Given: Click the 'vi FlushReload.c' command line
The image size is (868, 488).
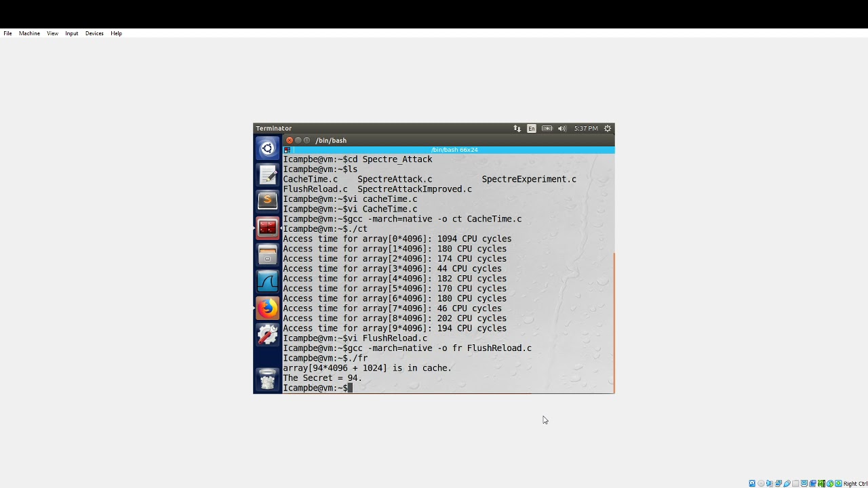Looking at the screenshot, I should click(355, 338).
